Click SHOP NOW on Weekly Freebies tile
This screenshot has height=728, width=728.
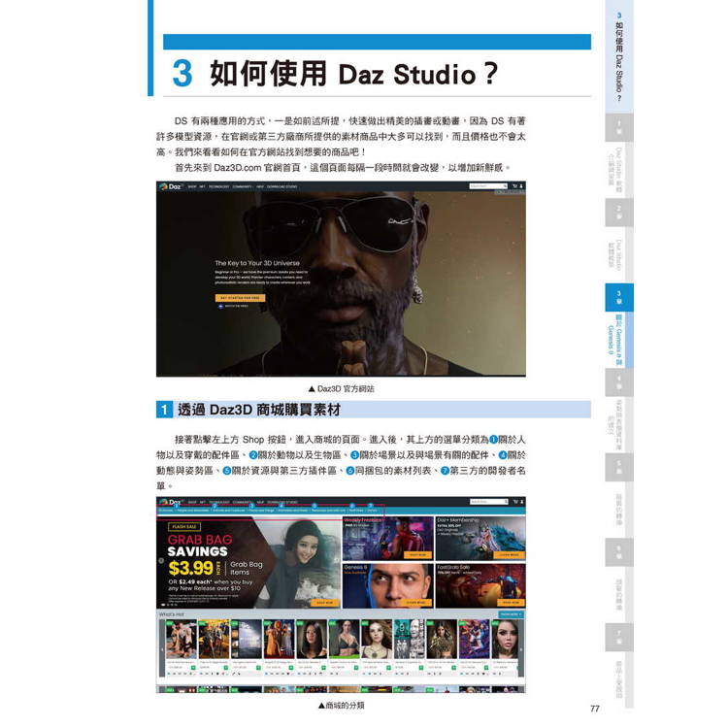point(417,555)
